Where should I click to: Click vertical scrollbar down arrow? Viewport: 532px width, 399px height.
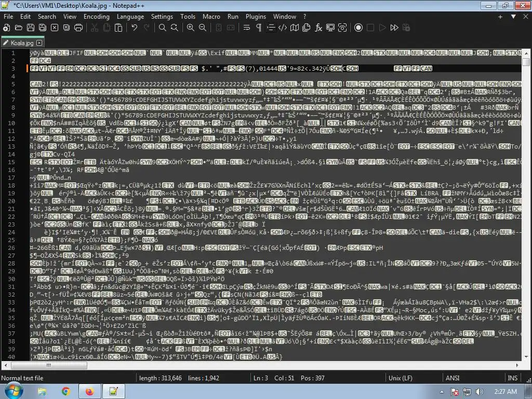[526, 357]
